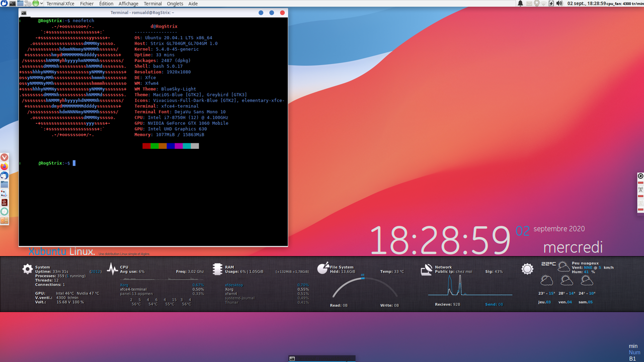Click the record circle icon on right panel

point(640,176)
